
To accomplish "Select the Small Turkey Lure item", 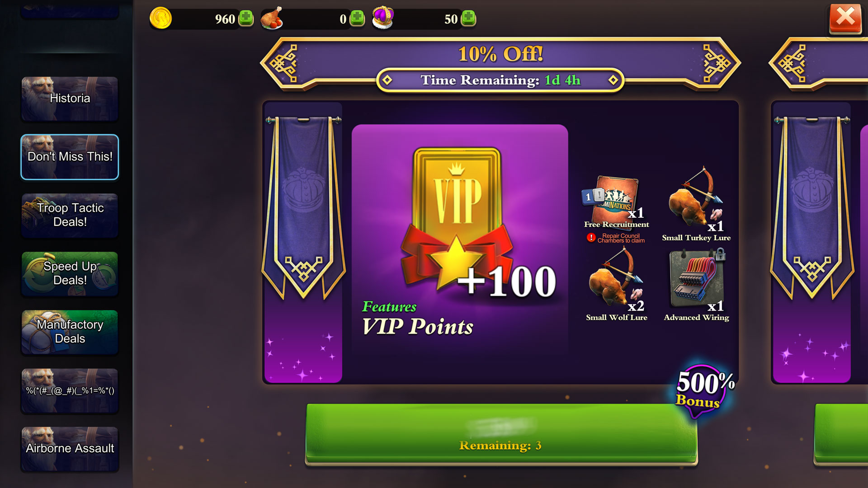I will pos(696,204).
